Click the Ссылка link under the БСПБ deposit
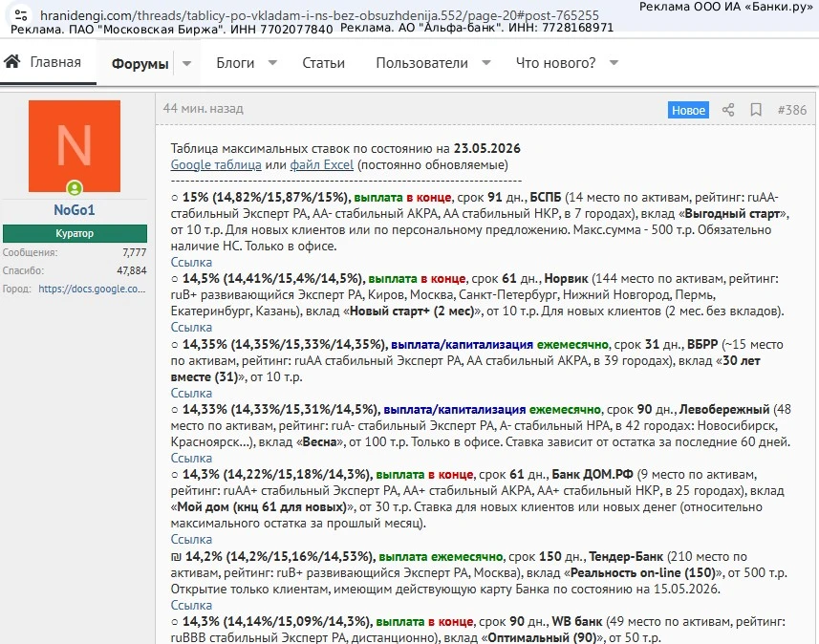The image size is (819, 644). (191, 262)
